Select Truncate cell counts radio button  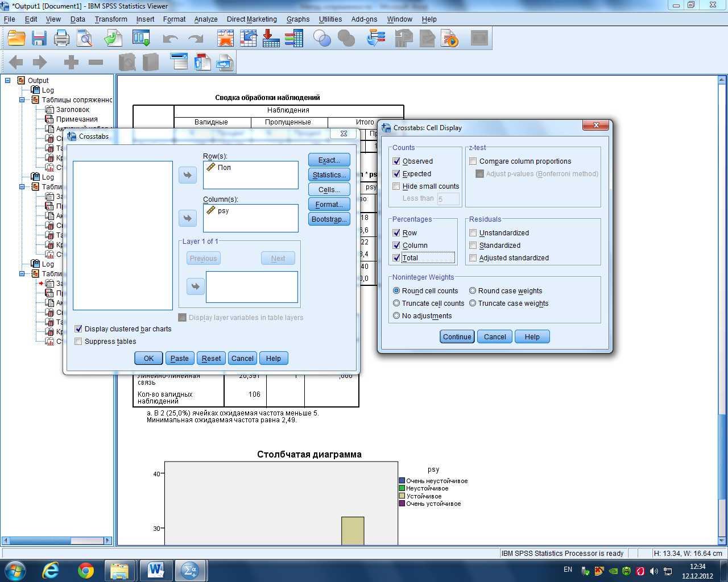click(x=396, y=304)
